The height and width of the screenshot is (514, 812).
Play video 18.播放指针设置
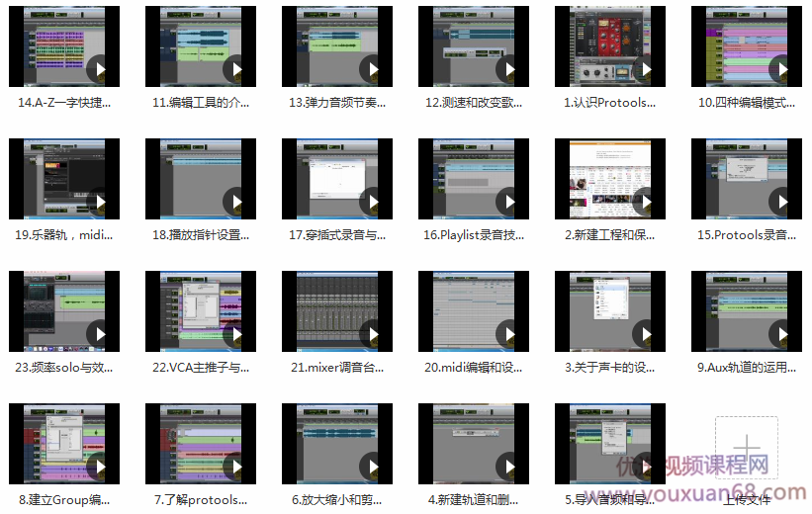click(234, 201)
